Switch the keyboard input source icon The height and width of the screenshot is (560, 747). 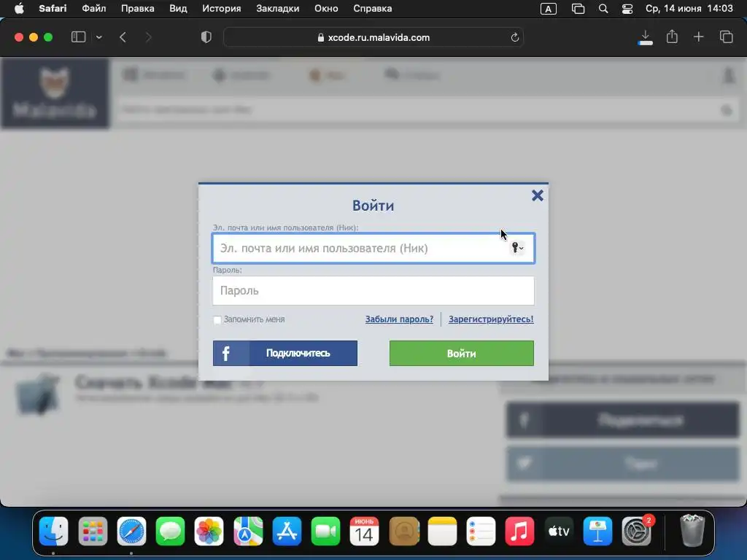click(549, 9)
